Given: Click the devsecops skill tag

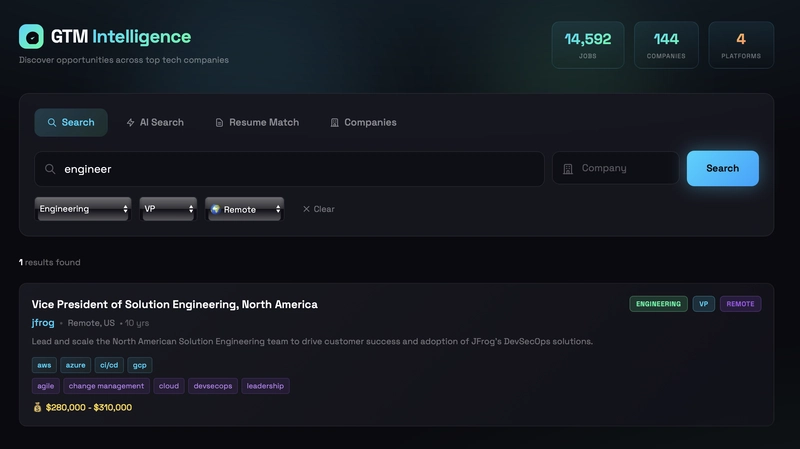Looking at the screenshot, I should tap(212, 386).
